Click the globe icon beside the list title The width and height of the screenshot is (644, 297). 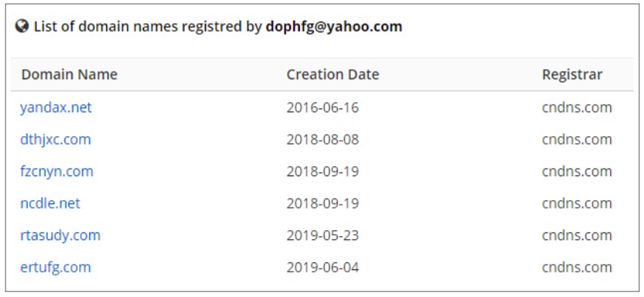[22, 26]
